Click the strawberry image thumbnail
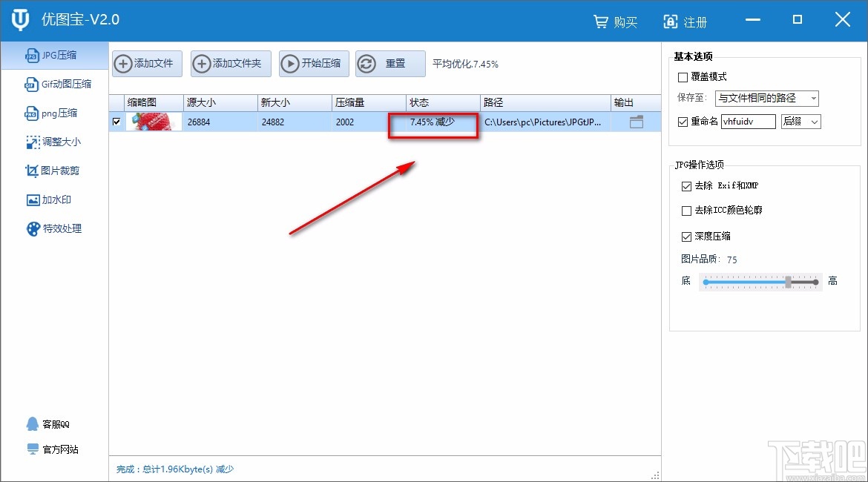Image resolution: width=868 pixels, height=482 pixels. [154, 122]
